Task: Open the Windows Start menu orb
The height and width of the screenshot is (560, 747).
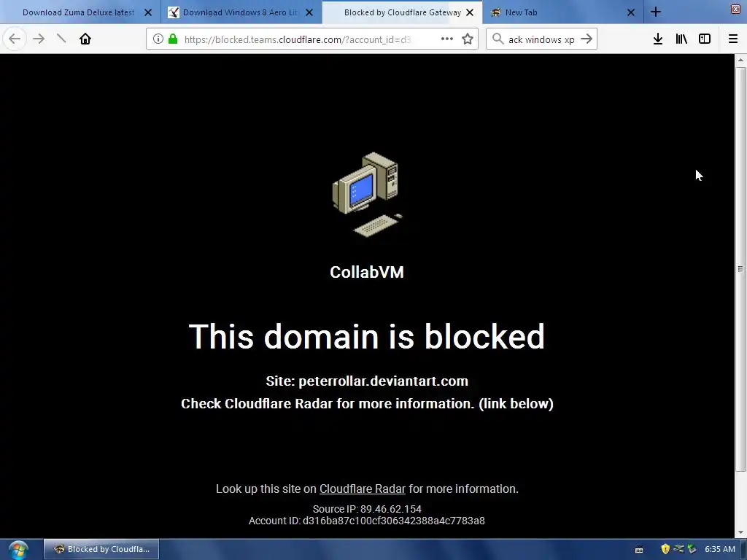Action: (x=18, y=550)
